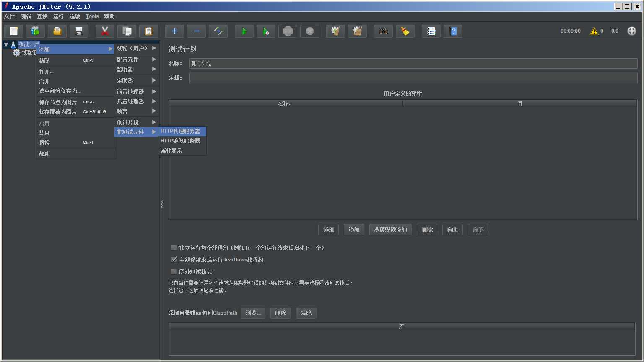Click the 添加 button below variables table

(354, 230)
